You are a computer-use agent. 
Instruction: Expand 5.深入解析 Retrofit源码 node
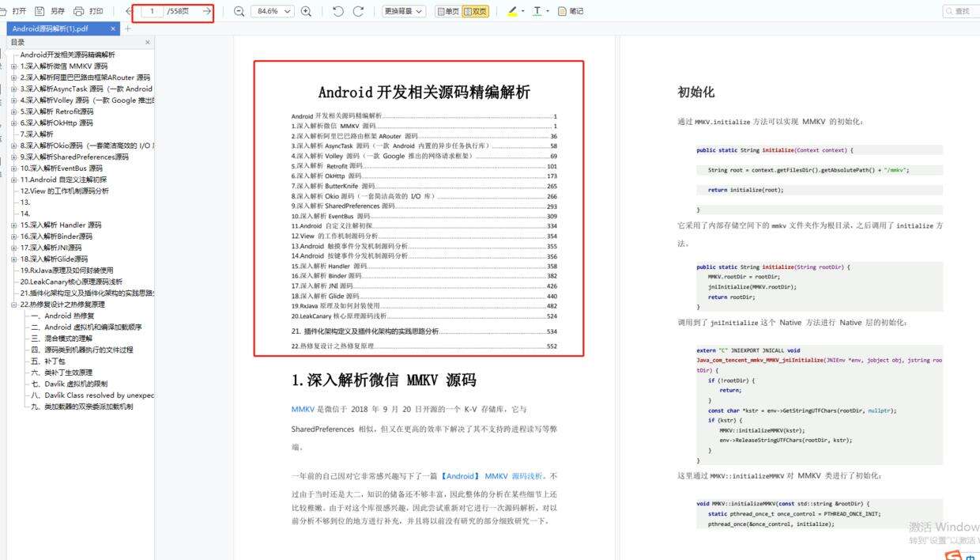click(13, 112)
